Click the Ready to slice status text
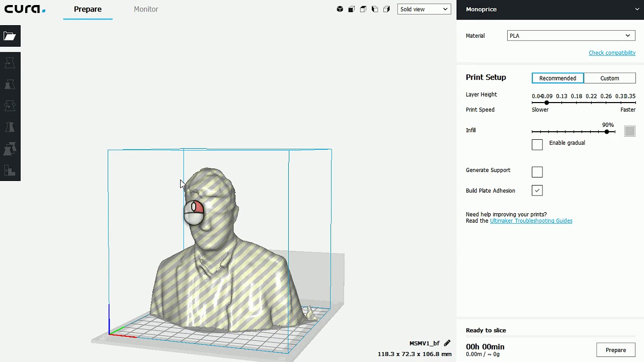644x362 pixels. click(x=486, y=330)
